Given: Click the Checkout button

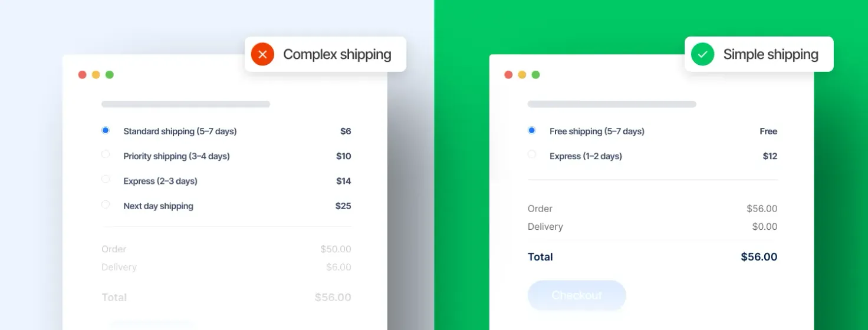Looking at the screenshot, I should [577, 295].
